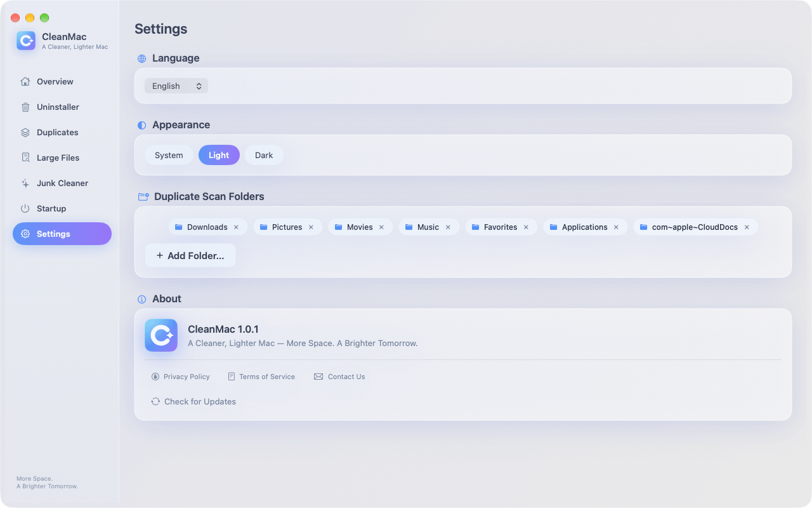Click the globe icon beside Language
Viewport: 812px width, 508px height.
click(x=142, y=58)
